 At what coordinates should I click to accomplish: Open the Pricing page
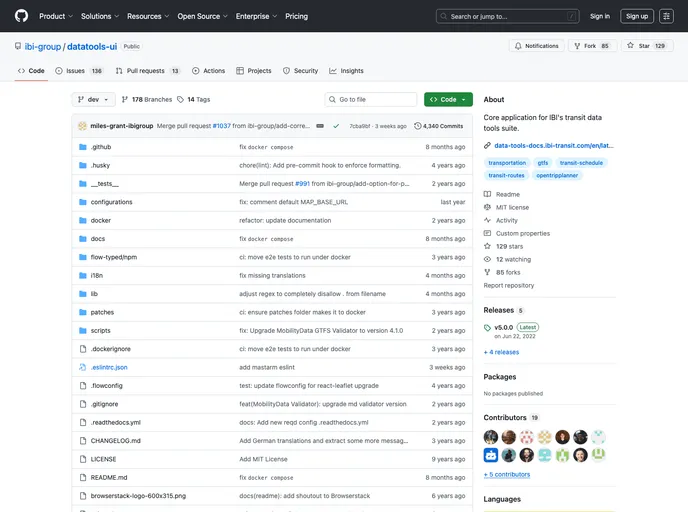click(x=297, y=16)
